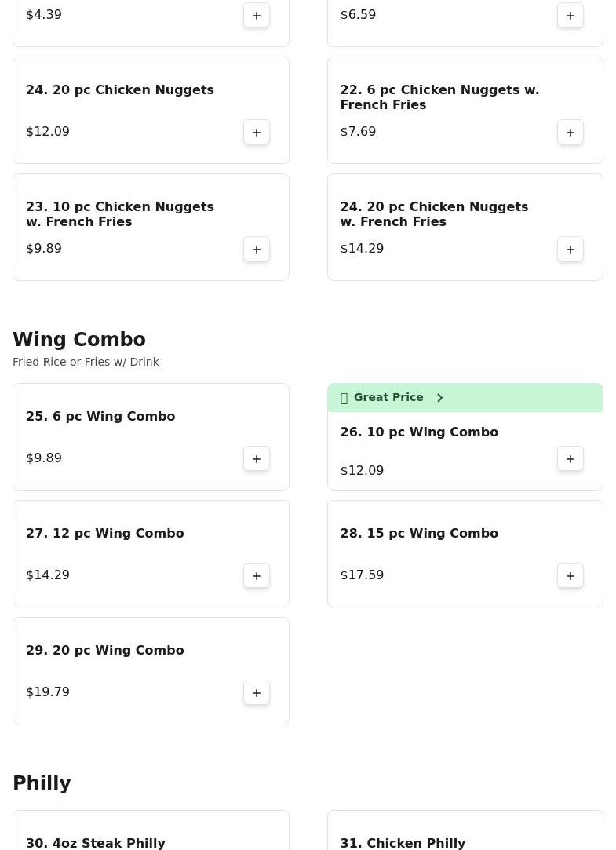Click the Wing Combo section heading
616x850 pixels.
pos(79,340)
